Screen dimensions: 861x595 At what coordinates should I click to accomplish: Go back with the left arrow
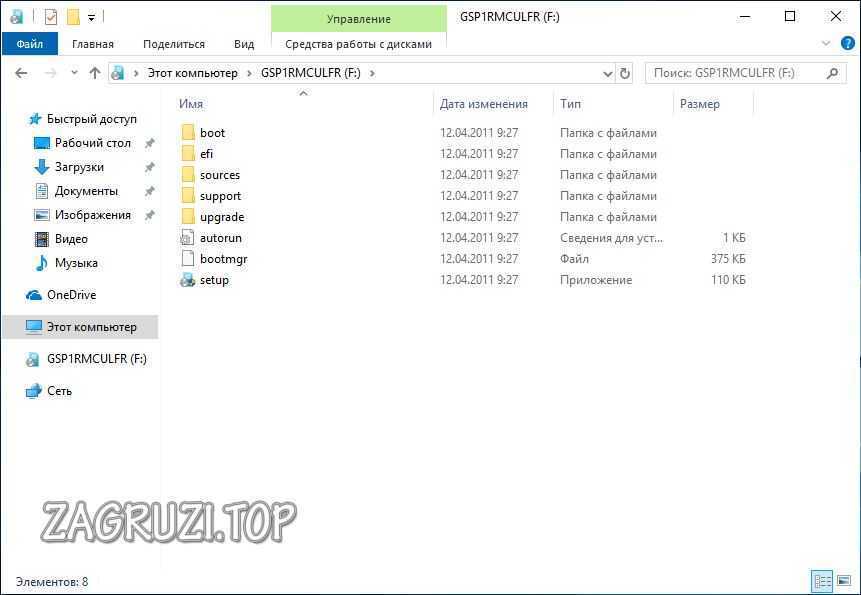21,73
